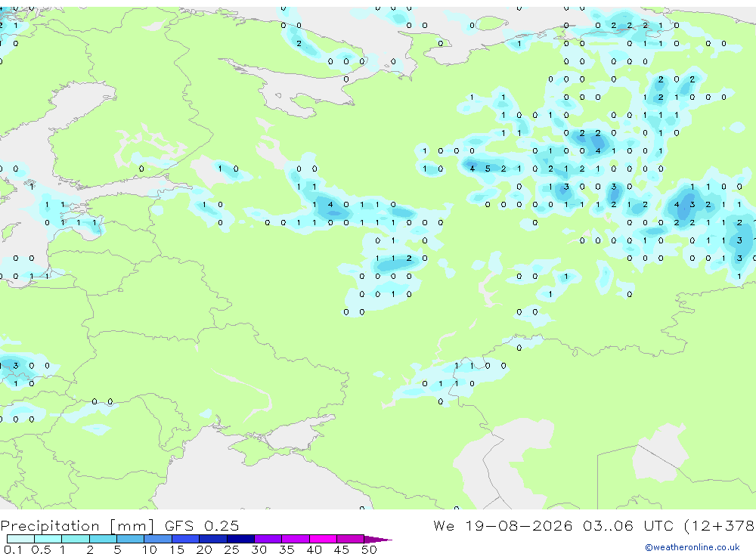This screenshot has width=756, height=554.
Task: Pick the 30–35 mm violet legend swatch
Action: coord(268,539)
